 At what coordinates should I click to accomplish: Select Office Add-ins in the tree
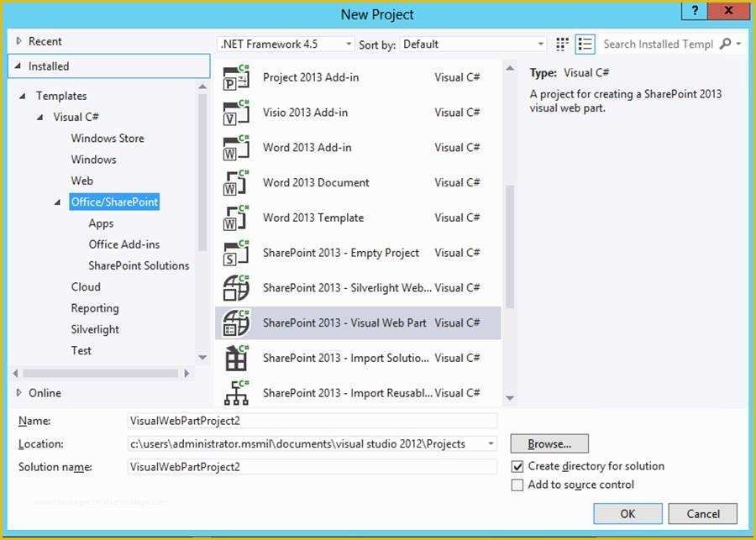click(124, 244)
